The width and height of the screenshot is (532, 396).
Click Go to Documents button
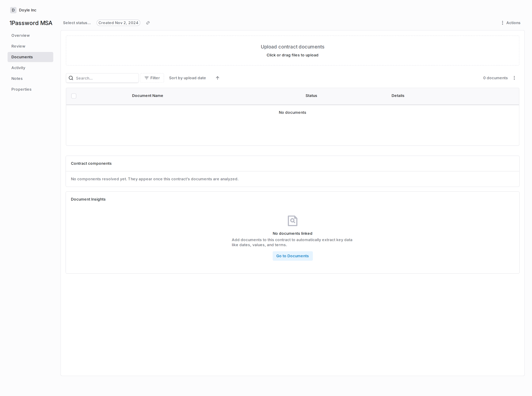tap(292, 256)
